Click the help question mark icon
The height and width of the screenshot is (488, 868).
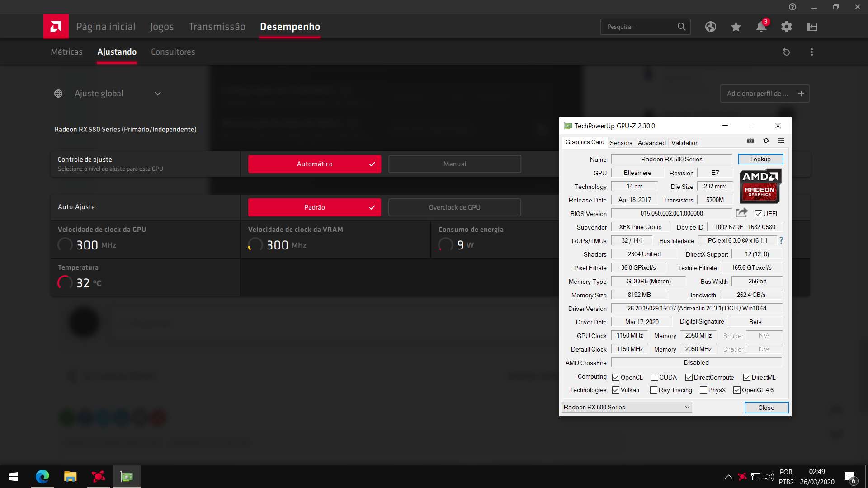(x=793, y=7)
